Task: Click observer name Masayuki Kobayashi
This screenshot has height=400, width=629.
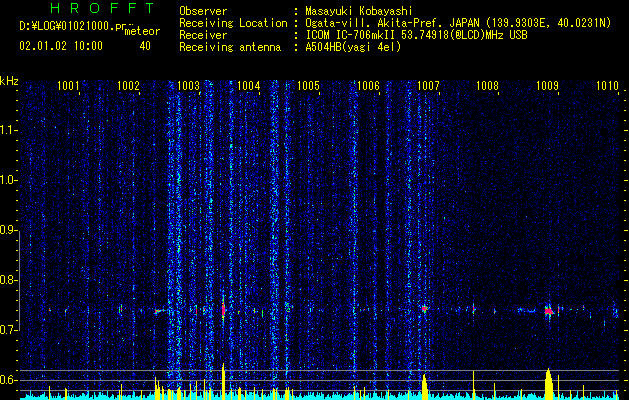Action: [358, 11]
